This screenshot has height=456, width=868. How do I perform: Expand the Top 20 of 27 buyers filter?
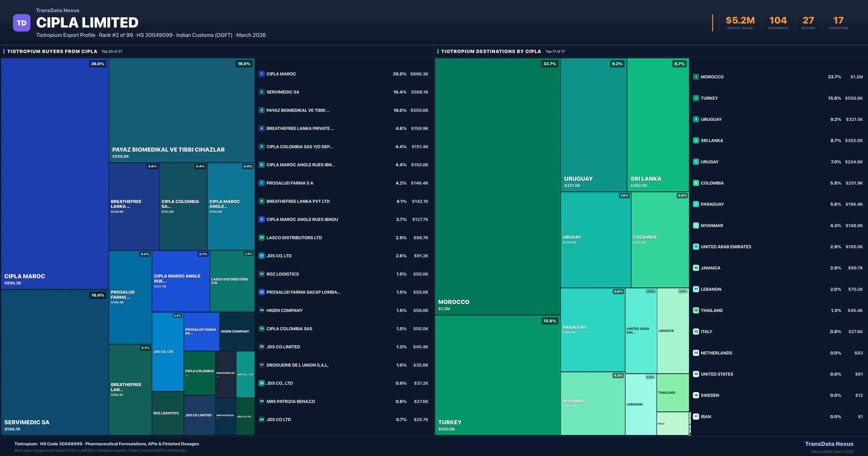click(x=111, y=52)
